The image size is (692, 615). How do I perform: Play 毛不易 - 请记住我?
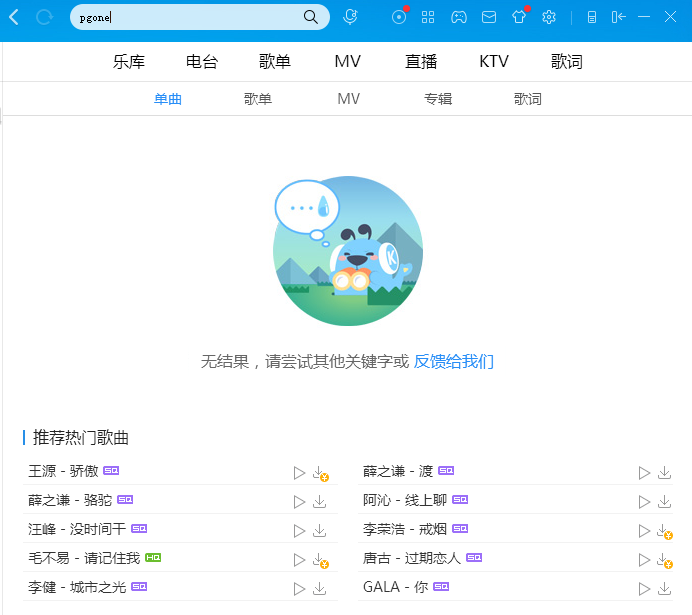pos(299,560)
